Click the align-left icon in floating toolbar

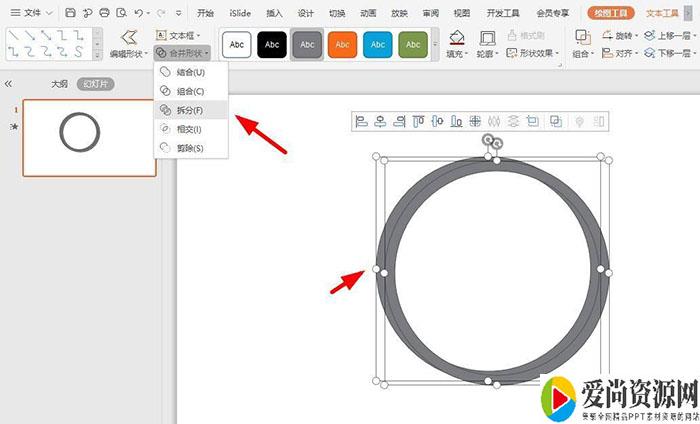363,122
